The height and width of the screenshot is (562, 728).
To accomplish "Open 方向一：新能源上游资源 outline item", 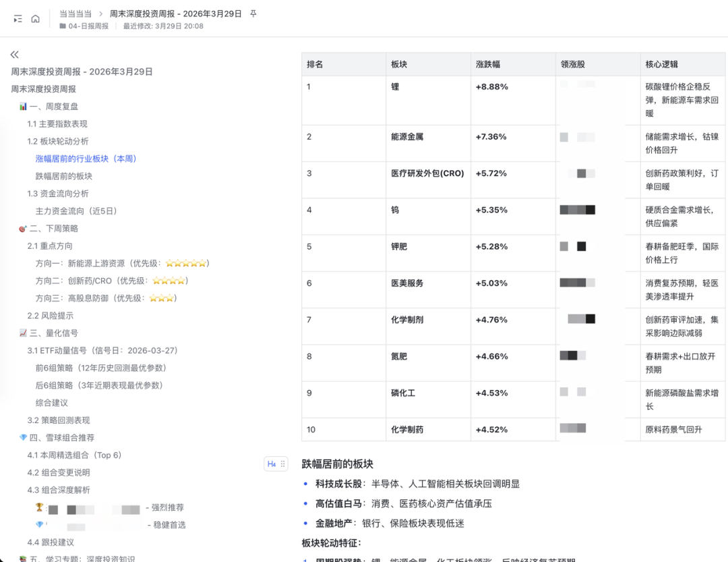I will coord(123,263).
